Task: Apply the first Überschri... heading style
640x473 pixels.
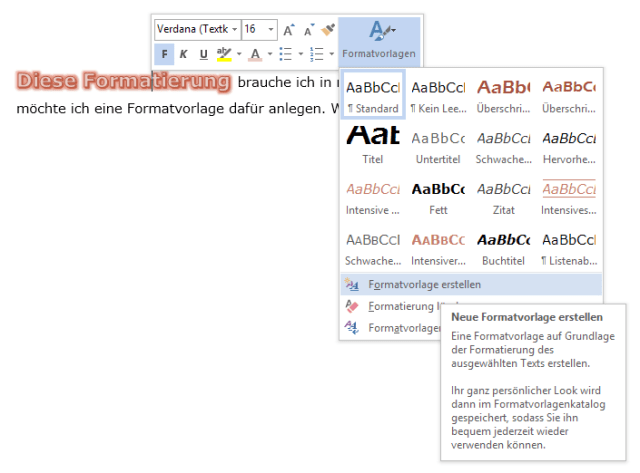Action: point(504,97)
